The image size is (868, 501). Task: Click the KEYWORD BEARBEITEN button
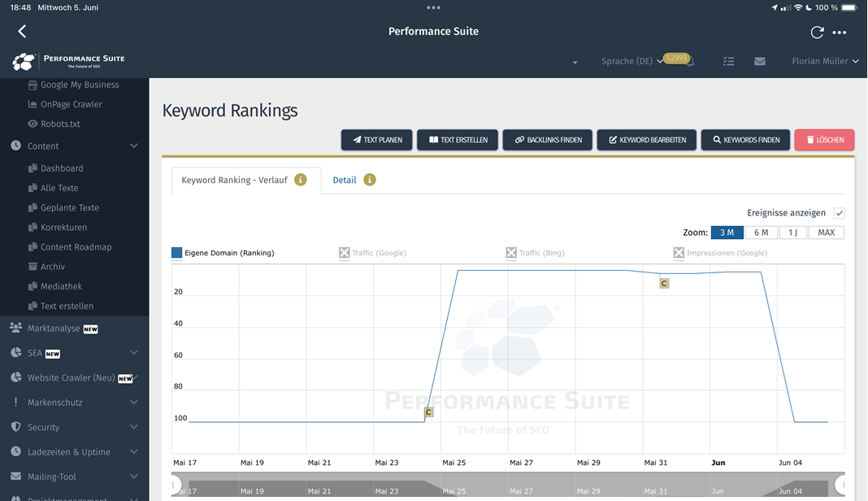coord(647,140)
